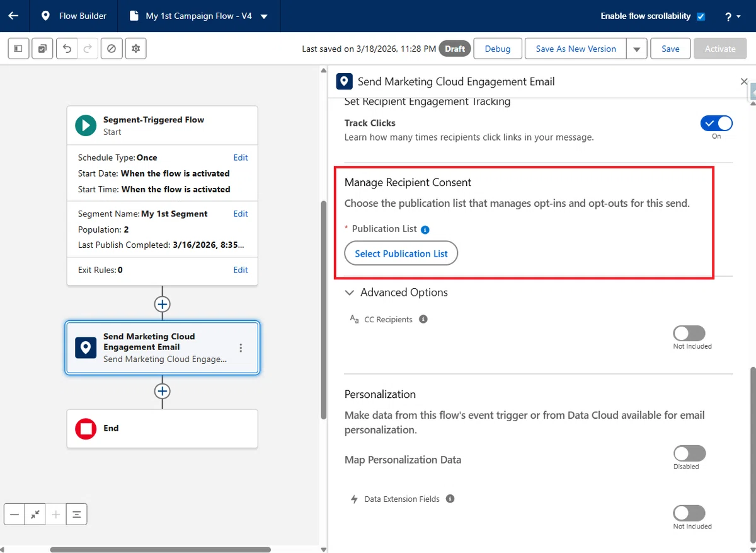Image resolution: width=756 pixels, height=553 pixels.
Task: Open the flow version dropdown arrow
Action: 263,16
